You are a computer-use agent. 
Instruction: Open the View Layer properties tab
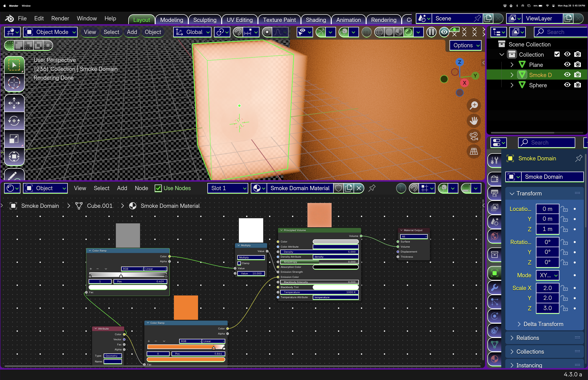494,207
